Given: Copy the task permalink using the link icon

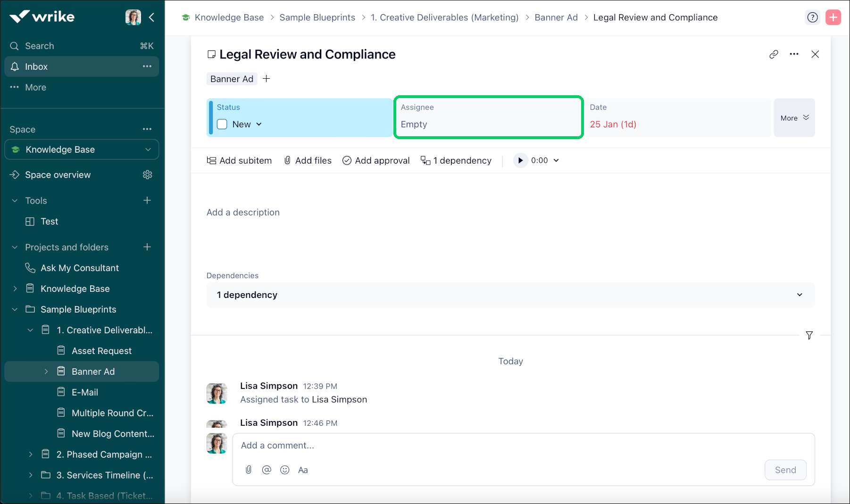Looking at the screenshot, I should coord(774,54).
